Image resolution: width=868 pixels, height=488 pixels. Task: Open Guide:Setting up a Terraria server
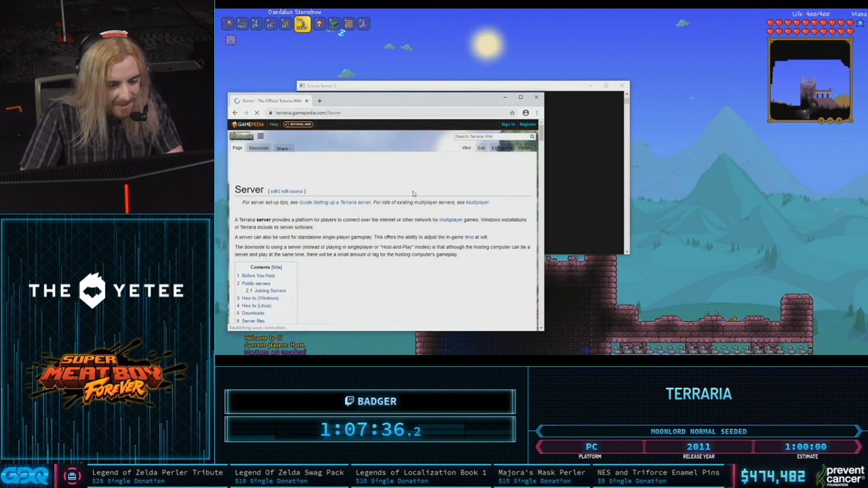click(335, 202)
